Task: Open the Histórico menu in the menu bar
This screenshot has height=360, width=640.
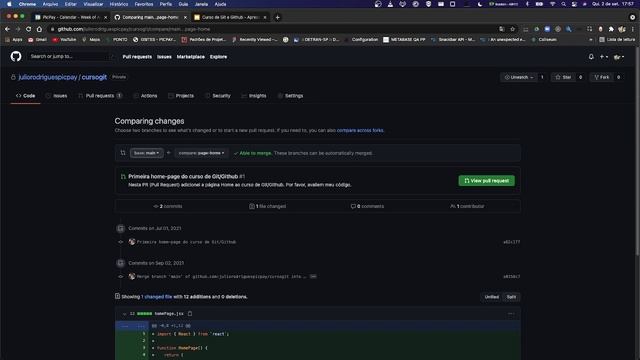Action: 118,4
